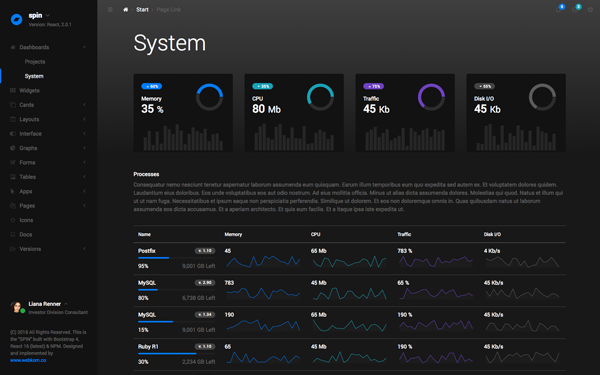Click the Layouts sidebar icon

coord(13,119)
